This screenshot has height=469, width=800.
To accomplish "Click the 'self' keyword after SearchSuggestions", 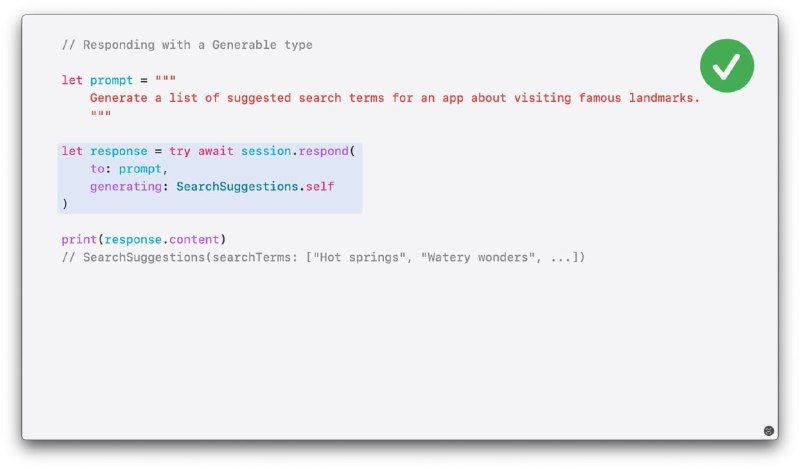I will tap(320, 187).
